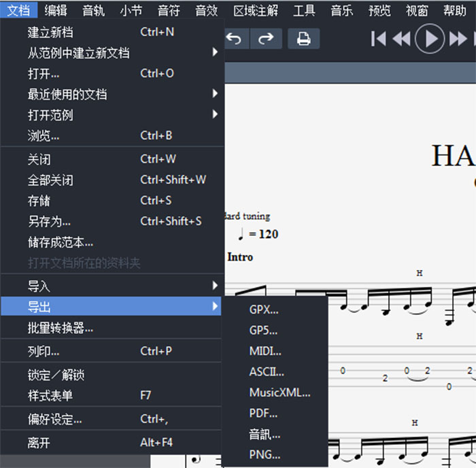Open the 工具 menu in menu bar

click(304, 10)
